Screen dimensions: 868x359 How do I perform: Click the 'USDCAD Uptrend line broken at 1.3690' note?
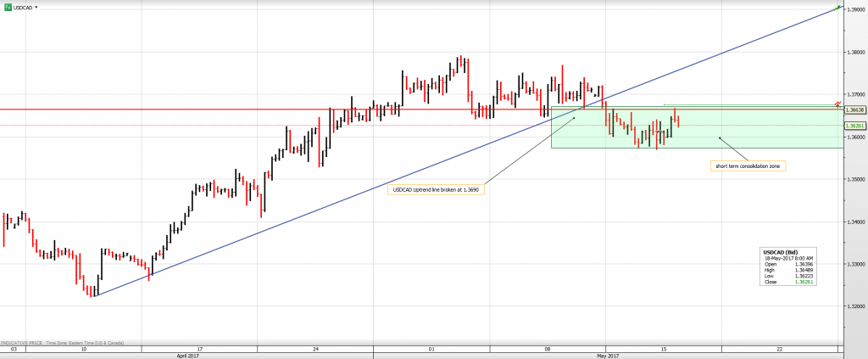coord(437,189)
